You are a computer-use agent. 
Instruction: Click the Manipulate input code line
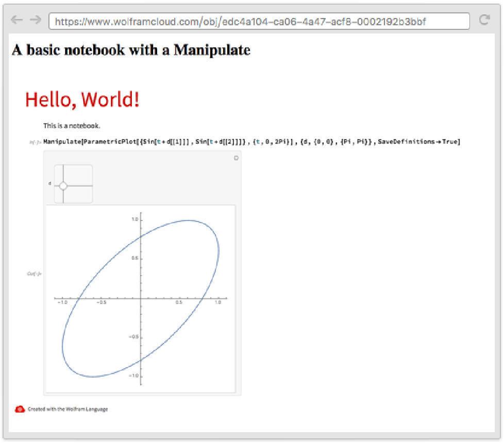pyautogui.click(x=206, y=142)
